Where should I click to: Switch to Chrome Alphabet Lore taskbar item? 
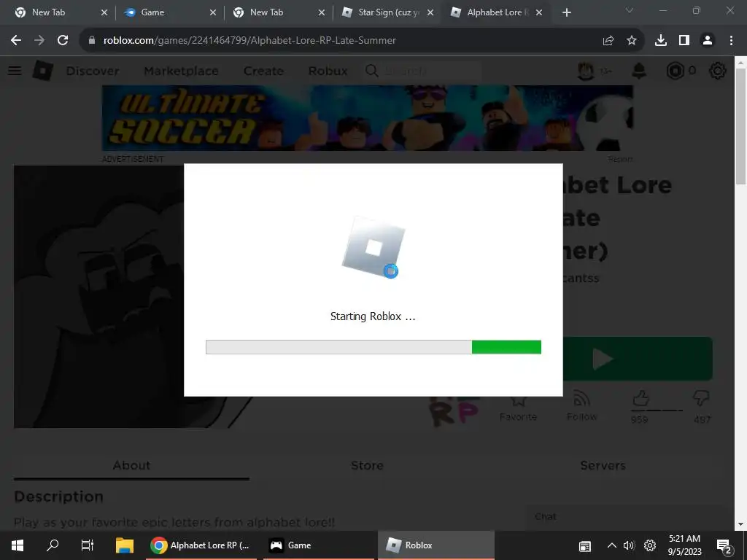coord(200,545)
